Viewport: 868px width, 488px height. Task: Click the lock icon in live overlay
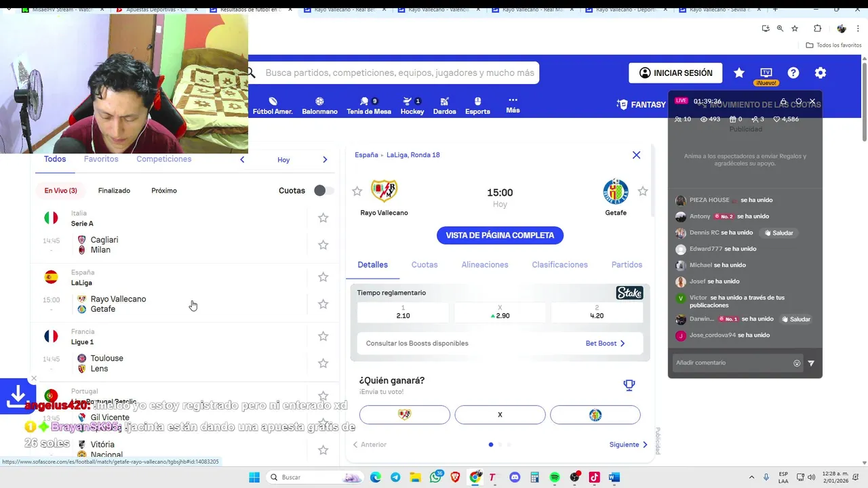(783, 102)
